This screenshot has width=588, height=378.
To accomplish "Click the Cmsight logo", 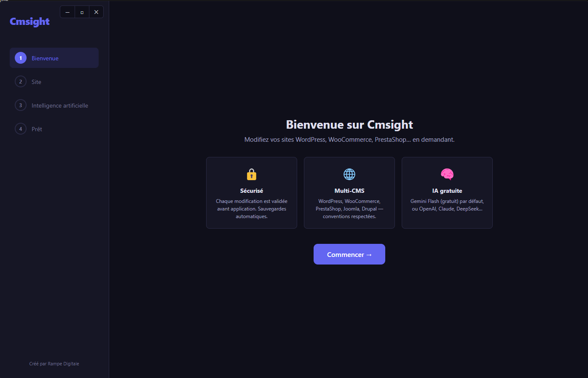I will pos(30,22).
